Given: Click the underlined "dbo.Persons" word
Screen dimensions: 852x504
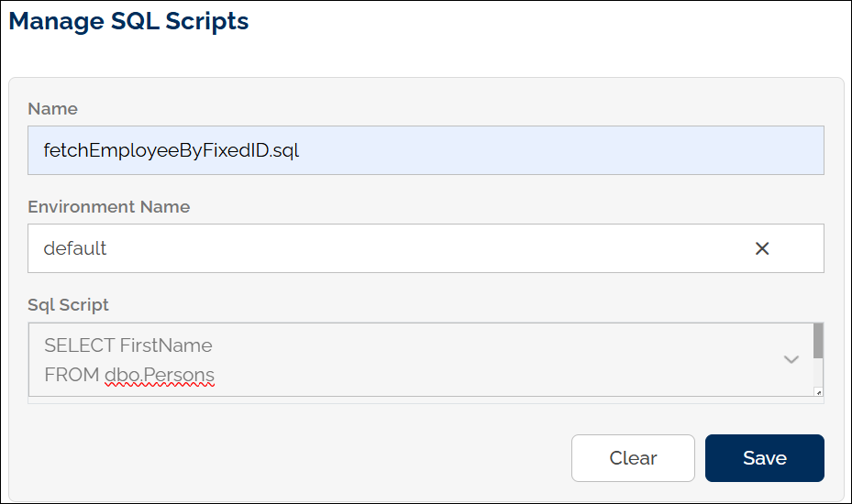Looking at the screenshot, I should pos(160,375).
